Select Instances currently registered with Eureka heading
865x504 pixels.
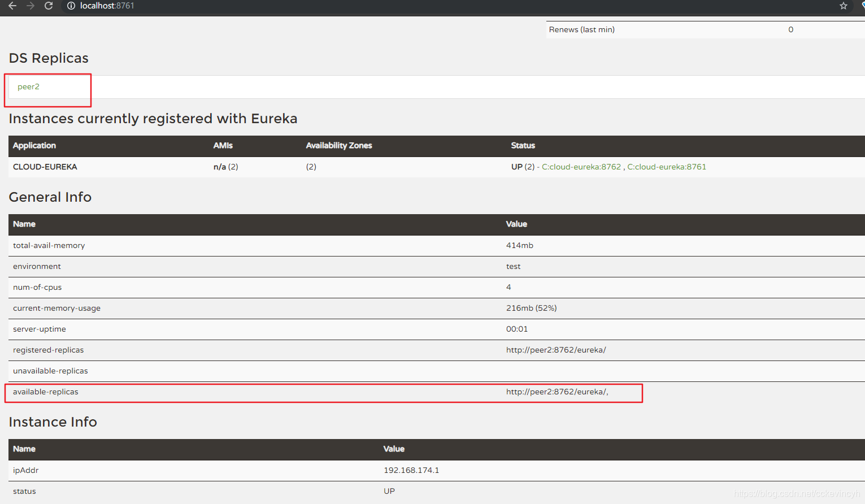pyautogui.click(x=153, y=119)
